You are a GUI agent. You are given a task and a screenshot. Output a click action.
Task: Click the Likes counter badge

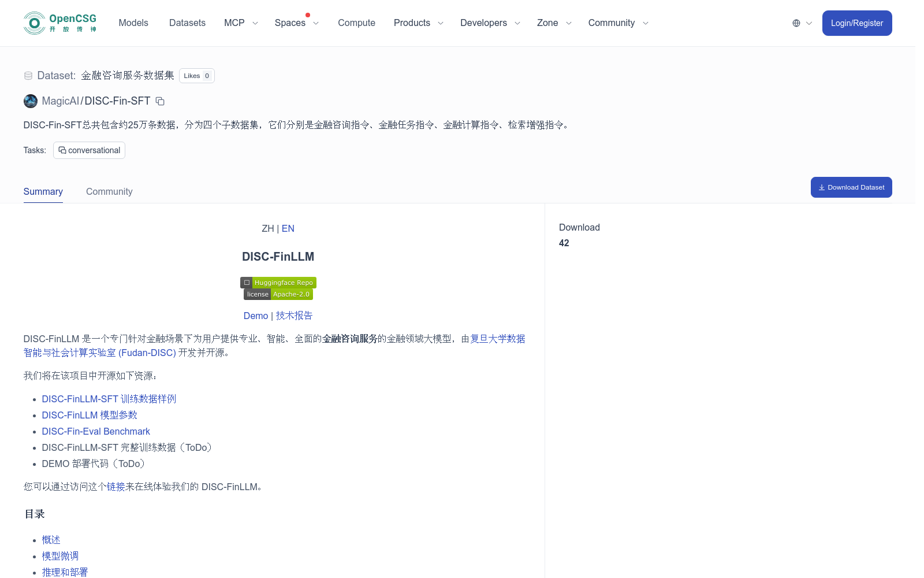tap(196, 76)
